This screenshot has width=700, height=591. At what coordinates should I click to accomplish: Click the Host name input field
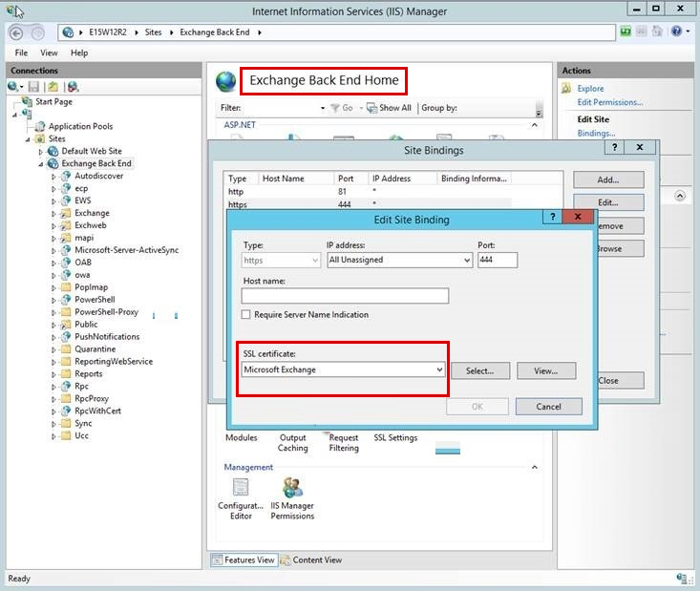pos(345,296)
